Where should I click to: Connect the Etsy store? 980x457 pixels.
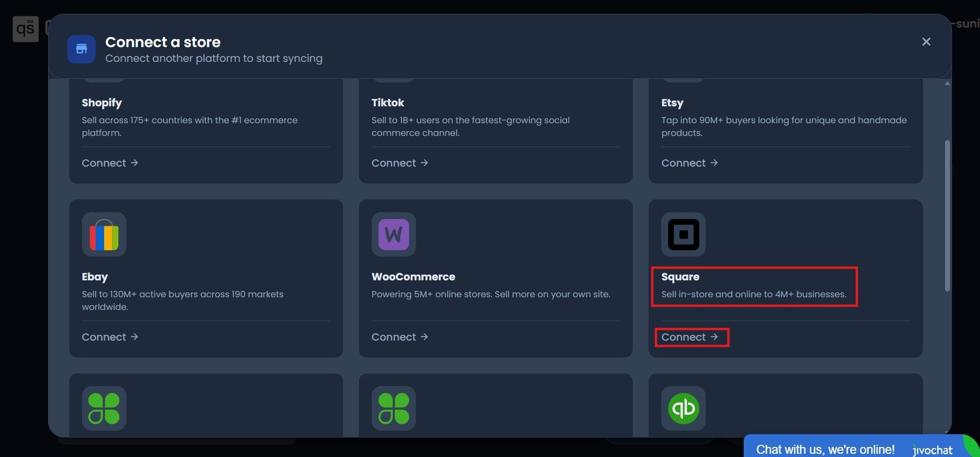click(689, 163)
